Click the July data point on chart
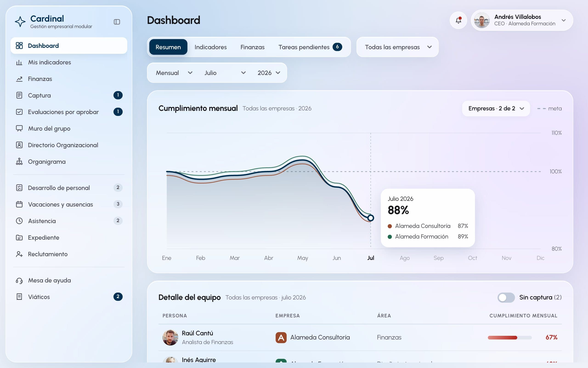The width and height of the screenshot is (588, 368). pos(370,218)
